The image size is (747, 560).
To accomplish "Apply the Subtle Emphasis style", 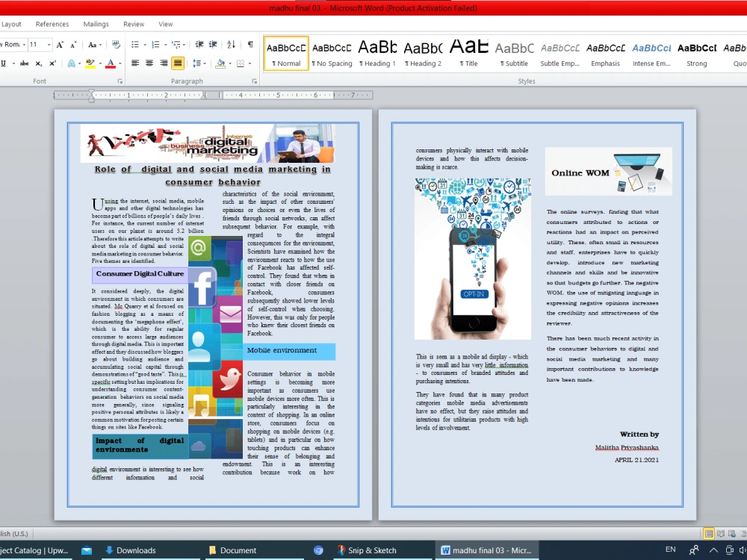I will point(560,53).
